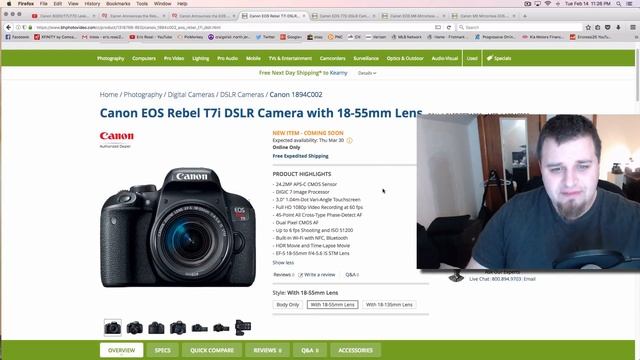640x360 pixels.
Task: Open the Twitter bookmark
Action: click(265, 37)
